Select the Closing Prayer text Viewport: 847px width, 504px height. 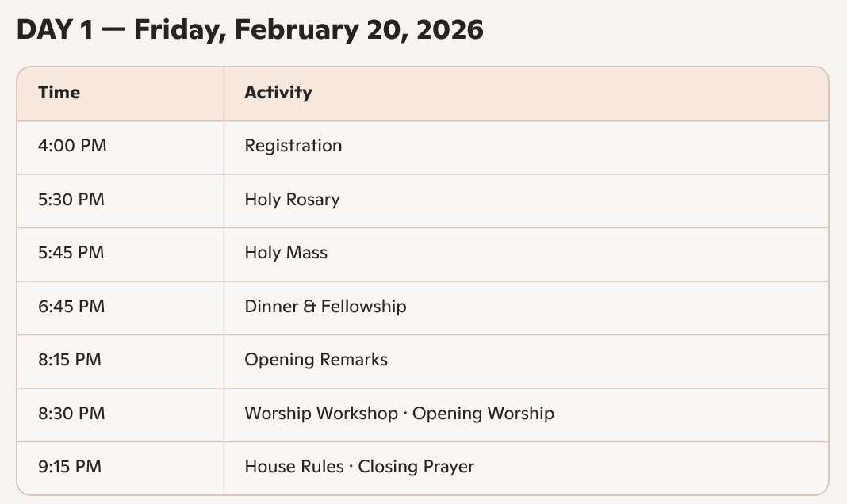(x=416, y=467)
